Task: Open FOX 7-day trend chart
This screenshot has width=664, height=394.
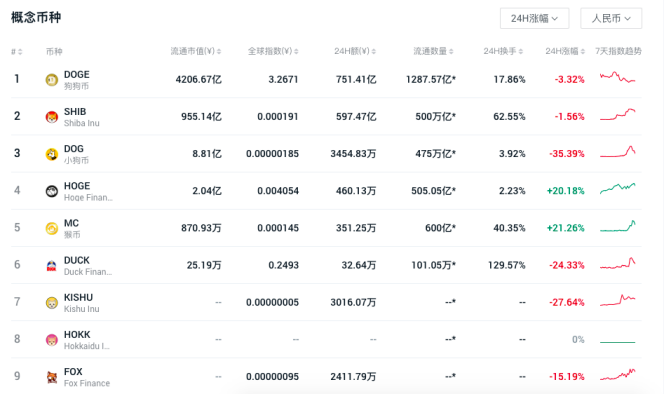Action: tap(617, 375)
